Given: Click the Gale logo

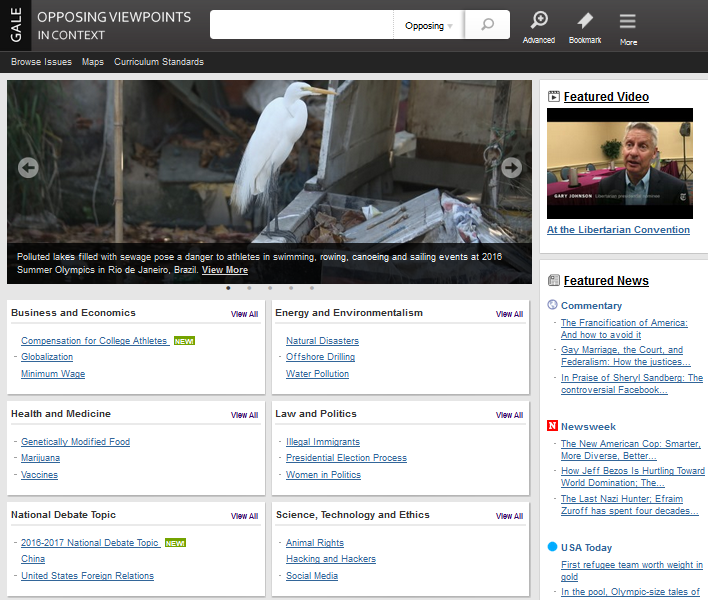Looking at the screenshot, I should (x=15, y=25).
